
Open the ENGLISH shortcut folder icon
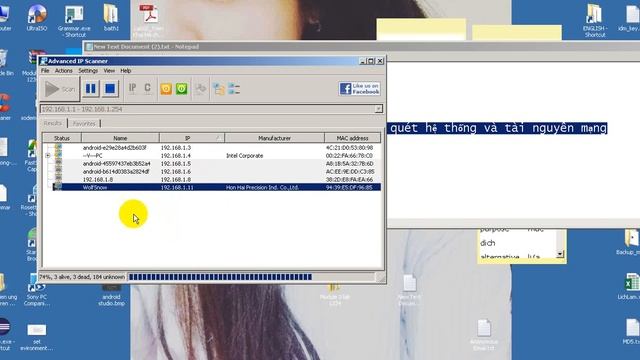[594, 20]
